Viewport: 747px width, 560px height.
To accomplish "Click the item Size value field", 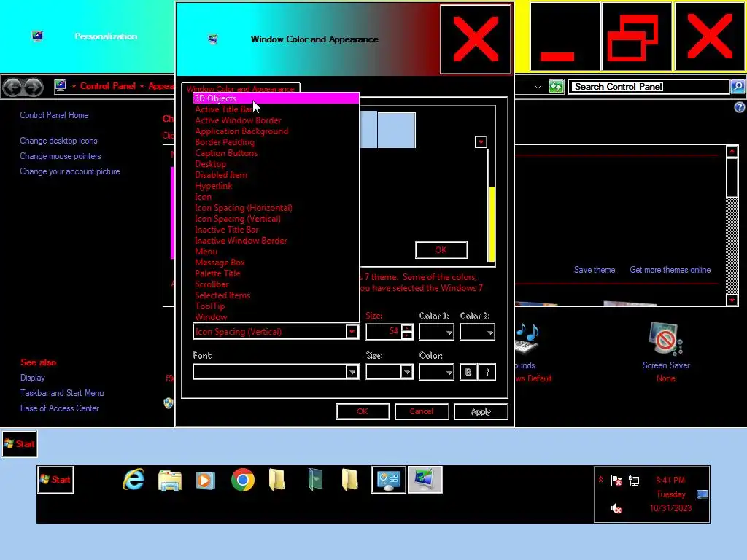I will point(384,332).
